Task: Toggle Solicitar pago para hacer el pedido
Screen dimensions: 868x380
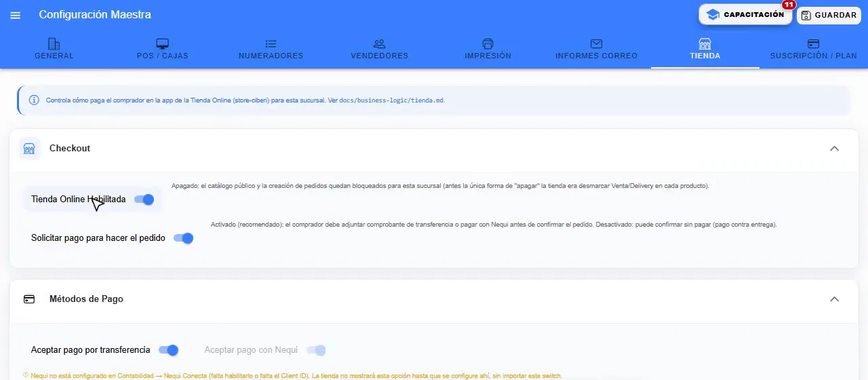Action: (x=184, y=238)
